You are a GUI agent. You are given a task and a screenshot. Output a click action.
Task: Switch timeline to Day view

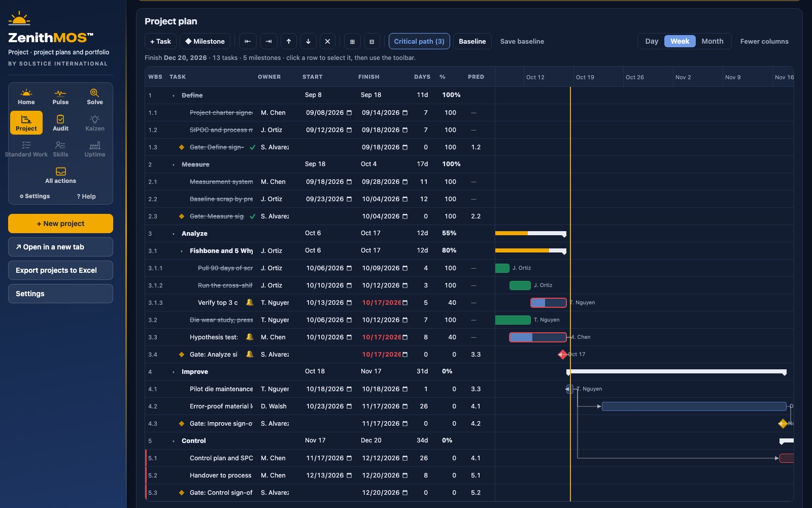652,42
